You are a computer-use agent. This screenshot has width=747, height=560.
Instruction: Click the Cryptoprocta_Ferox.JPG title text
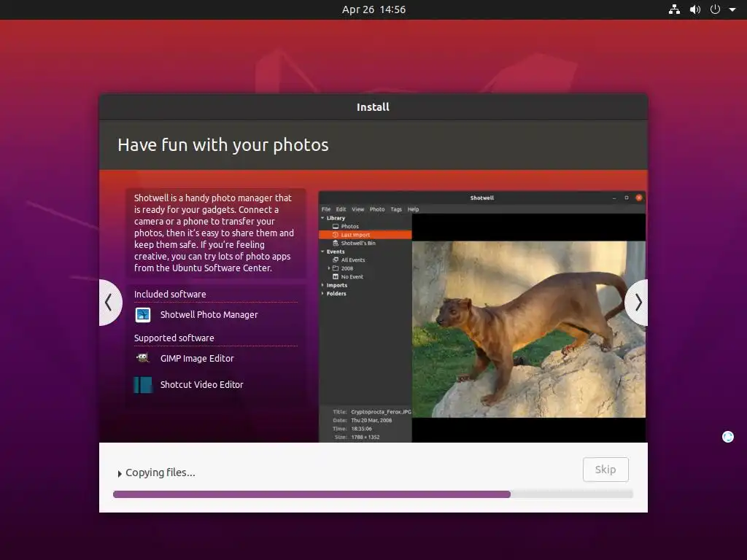click(x=381, y=412)
